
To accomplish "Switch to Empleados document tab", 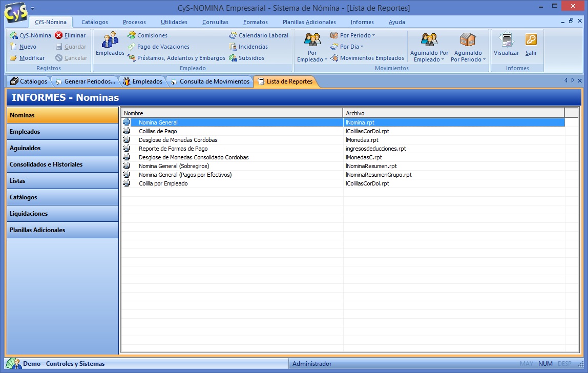I will point(143,81).
